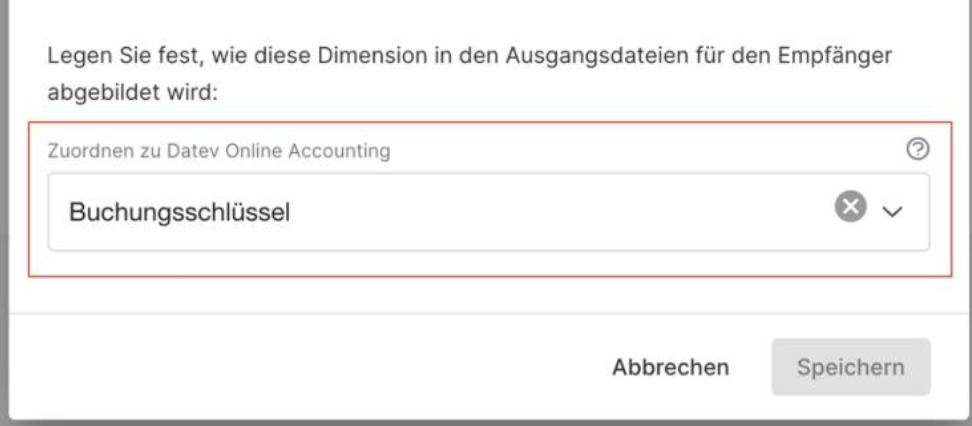Show the mapping options list via down arrow

pos(892,211)
